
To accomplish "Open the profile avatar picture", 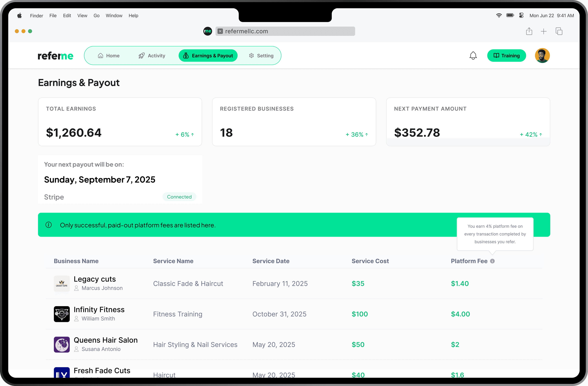I will [x=542, y=55].
